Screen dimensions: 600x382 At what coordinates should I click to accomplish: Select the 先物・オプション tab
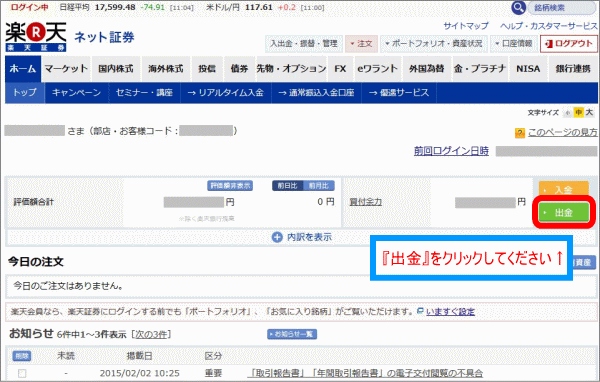click(291, 69)
